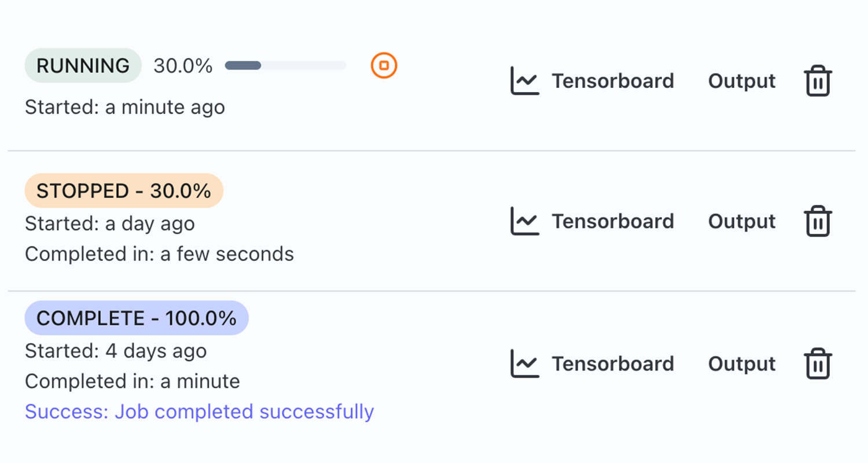The width and height of the screenshot is (868, 463).
Task: Delete the running job with trash icon
Action: [818, 81]
